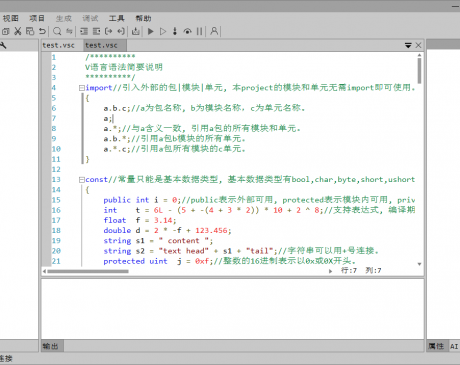The height and width of the screenshot is (365, 460).
Task: Click the Undo arrow icon
Action: pos(42,31)
